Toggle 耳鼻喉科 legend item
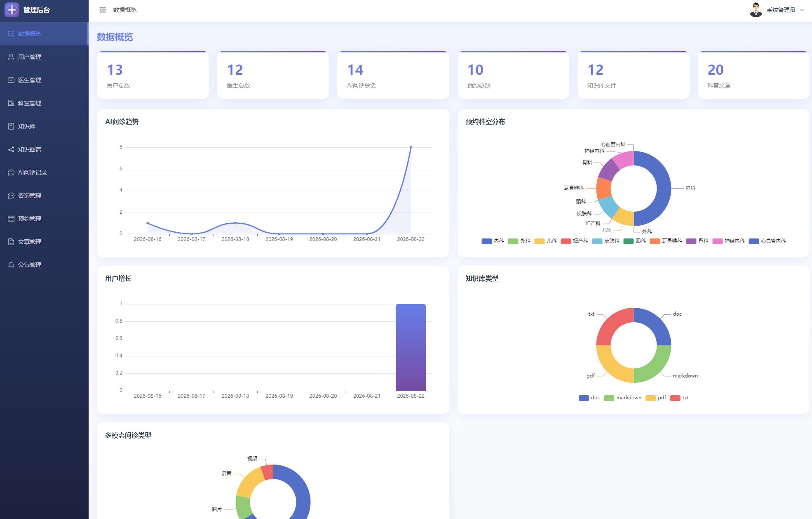This screenshot has height=519, width=812. (x=666, y=241)
